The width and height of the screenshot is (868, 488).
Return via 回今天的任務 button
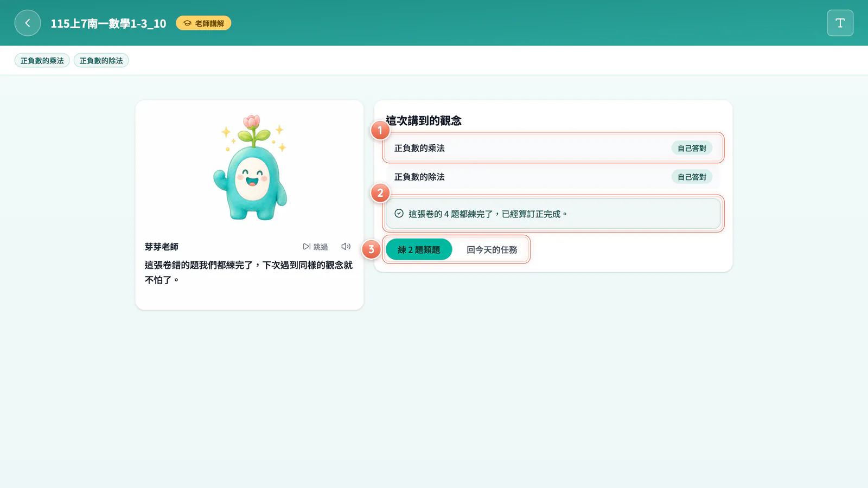point(492,249)
